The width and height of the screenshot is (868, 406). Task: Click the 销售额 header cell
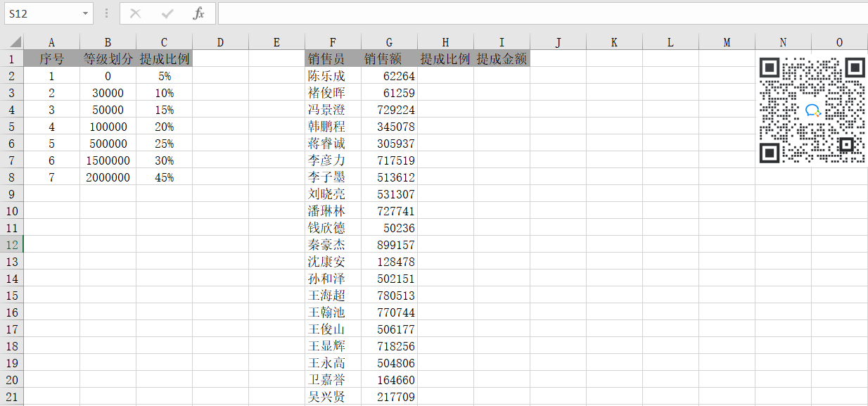[x=389, y=59]
